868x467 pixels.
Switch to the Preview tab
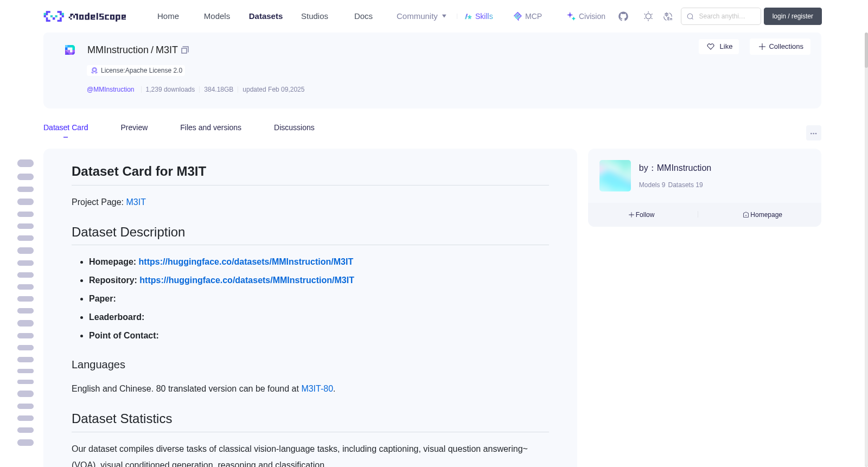coord(134,127)
